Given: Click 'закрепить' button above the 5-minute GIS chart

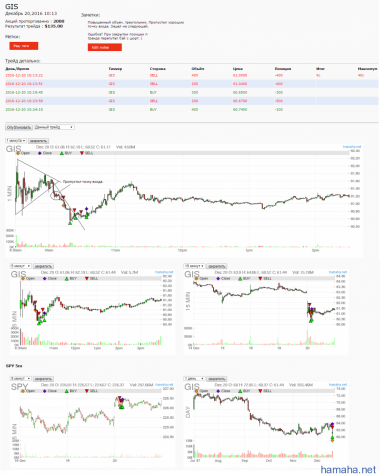Looking at the screenshot, I should [43, 266].
